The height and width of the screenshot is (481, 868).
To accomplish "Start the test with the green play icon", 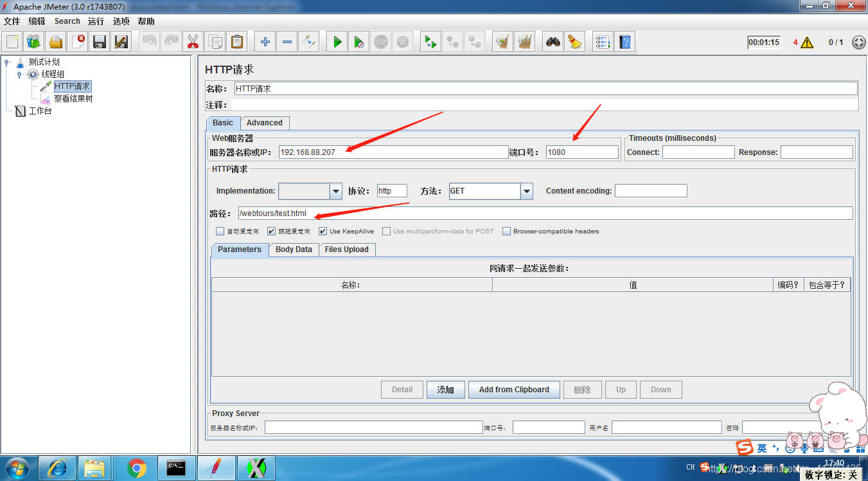I will coord(337,42).
